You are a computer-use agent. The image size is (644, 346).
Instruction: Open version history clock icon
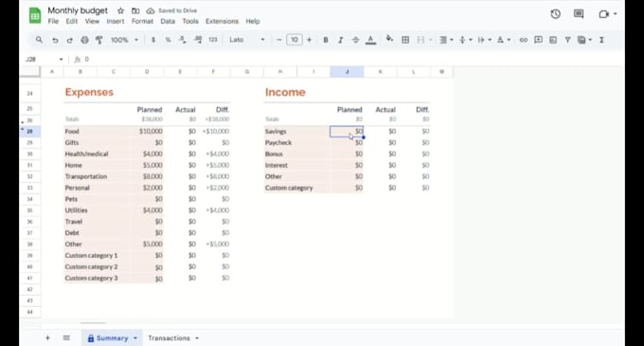pos(555,14)
